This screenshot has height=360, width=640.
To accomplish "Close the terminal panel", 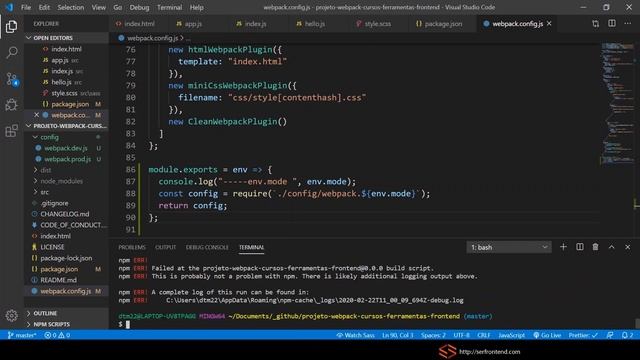I will [x=628, y=247].
